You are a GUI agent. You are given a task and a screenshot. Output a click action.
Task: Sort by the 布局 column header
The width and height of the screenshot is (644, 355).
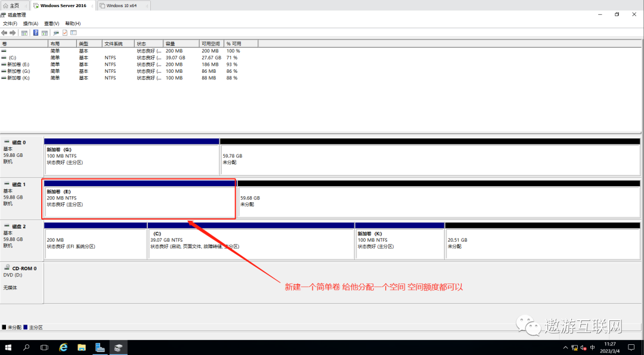(x=63, y=44)
